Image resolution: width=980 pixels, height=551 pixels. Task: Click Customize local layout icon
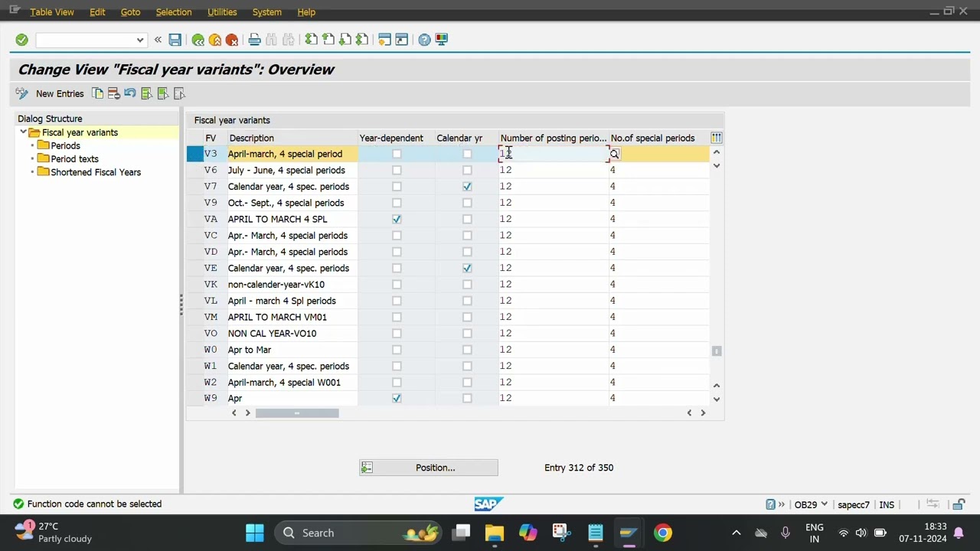[x=441, y=40]
